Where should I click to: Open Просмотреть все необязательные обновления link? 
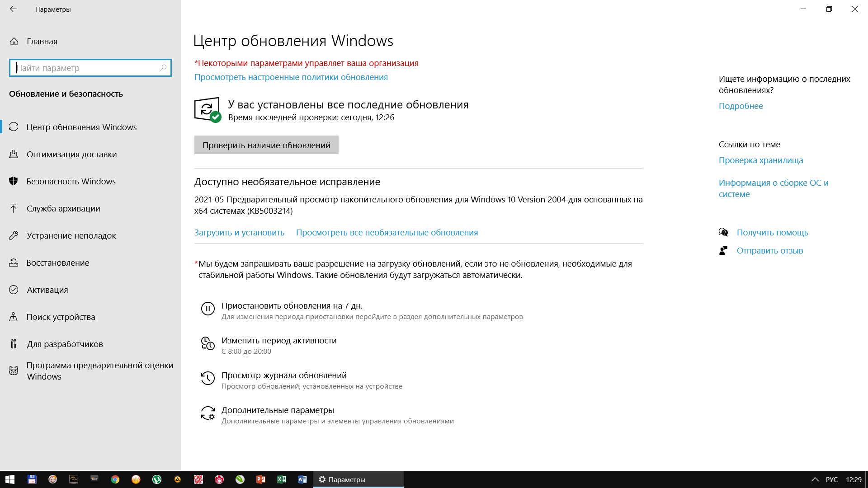tap(387, 233)
